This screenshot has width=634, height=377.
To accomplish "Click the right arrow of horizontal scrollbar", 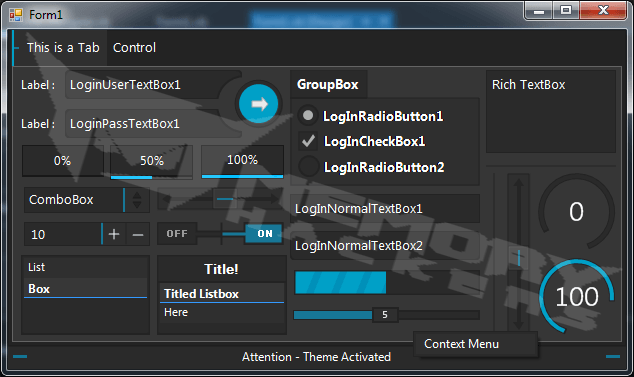I will tap(275, 199).
